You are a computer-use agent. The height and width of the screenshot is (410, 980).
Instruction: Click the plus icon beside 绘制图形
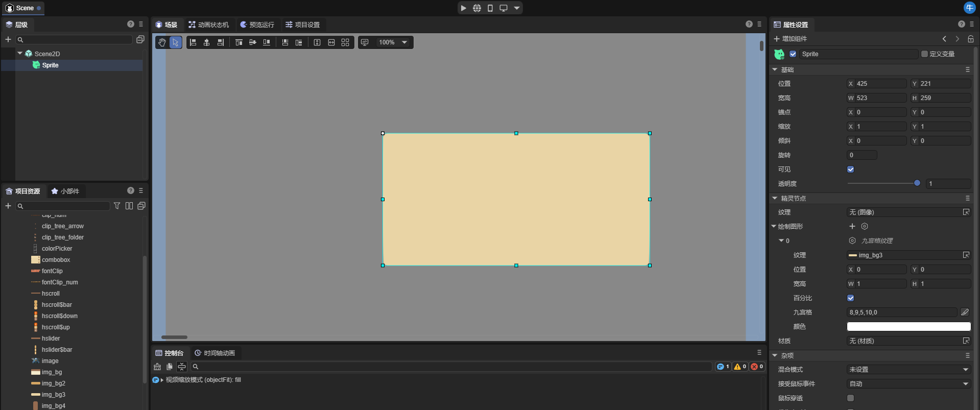852,226
